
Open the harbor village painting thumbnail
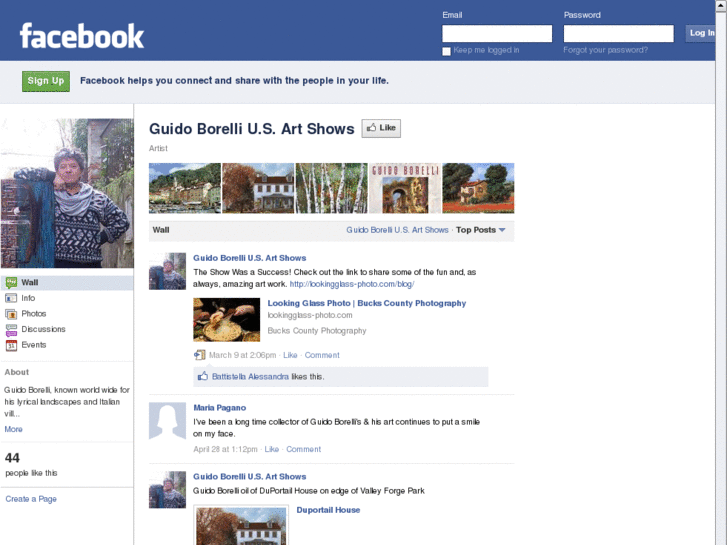pyautogui.click(x=185, y=188)
